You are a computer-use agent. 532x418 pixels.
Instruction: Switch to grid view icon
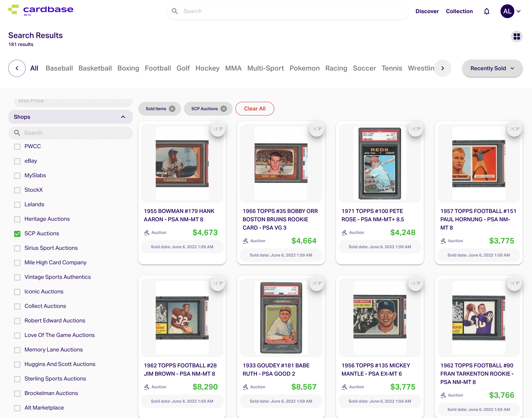pos(517,36)
